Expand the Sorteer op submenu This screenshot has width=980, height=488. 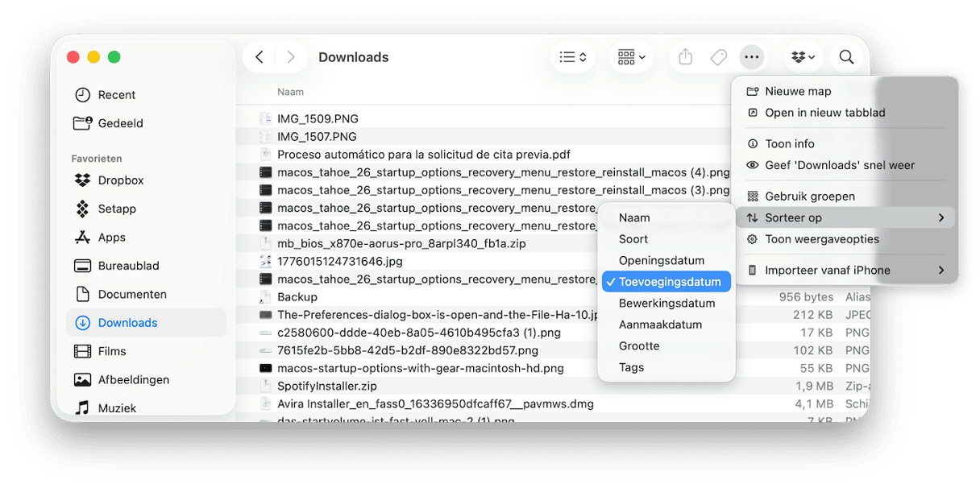click(x=845, y=217)
